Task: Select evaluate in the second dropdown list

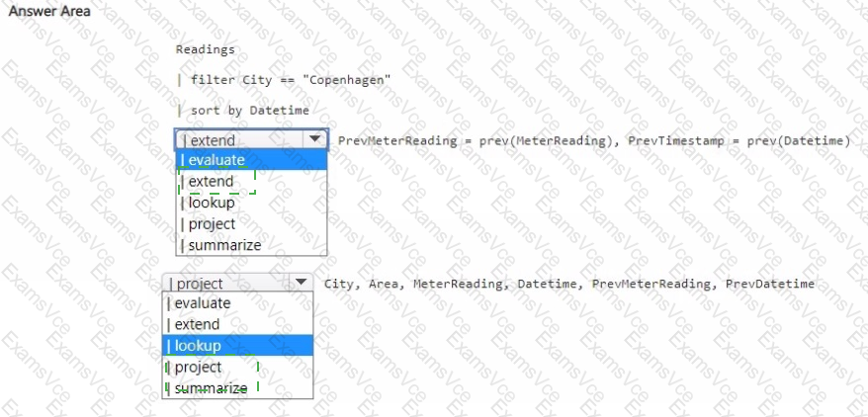Action: [237, 303]
